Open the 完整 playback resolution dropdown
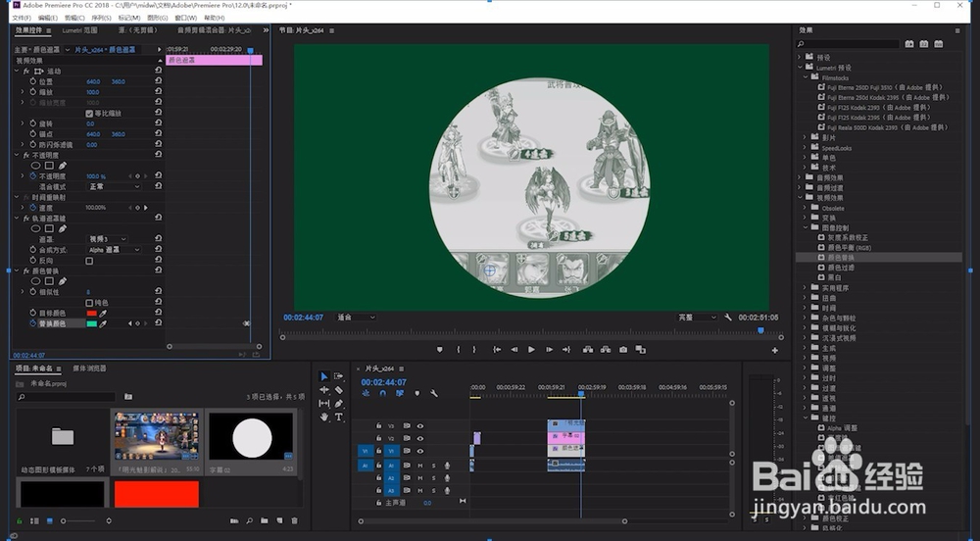This screenshot has height=541, width=980. coord(697,318)
